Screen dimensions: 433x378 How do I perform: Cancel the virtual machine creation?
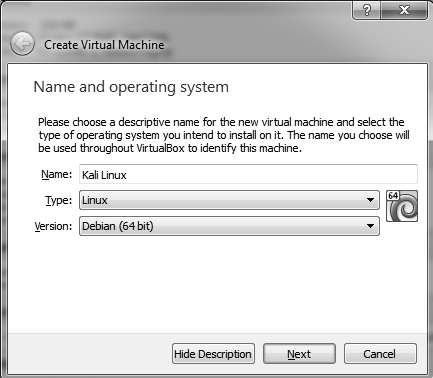click(380, 354)
